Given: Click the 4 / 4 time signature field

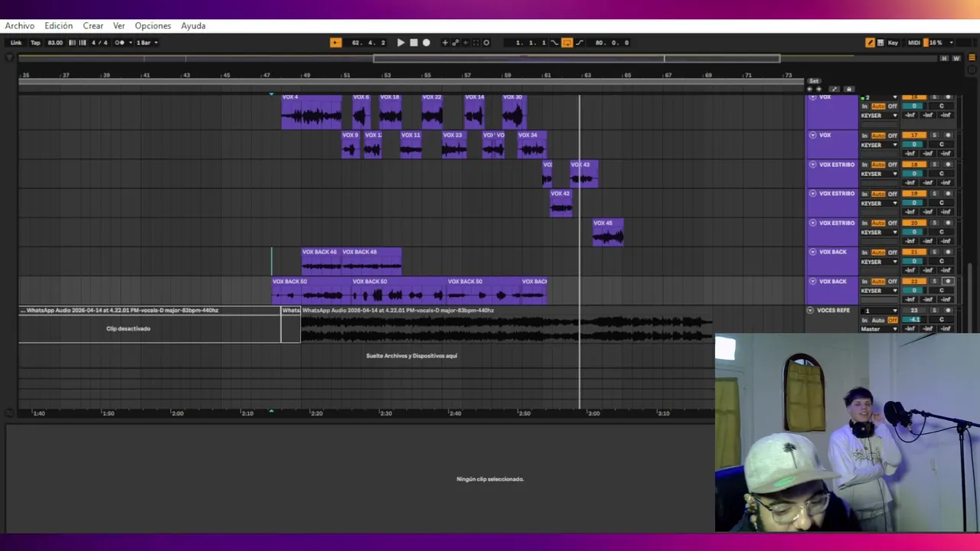Looking at the screenshot, I should tap(100, 43).
